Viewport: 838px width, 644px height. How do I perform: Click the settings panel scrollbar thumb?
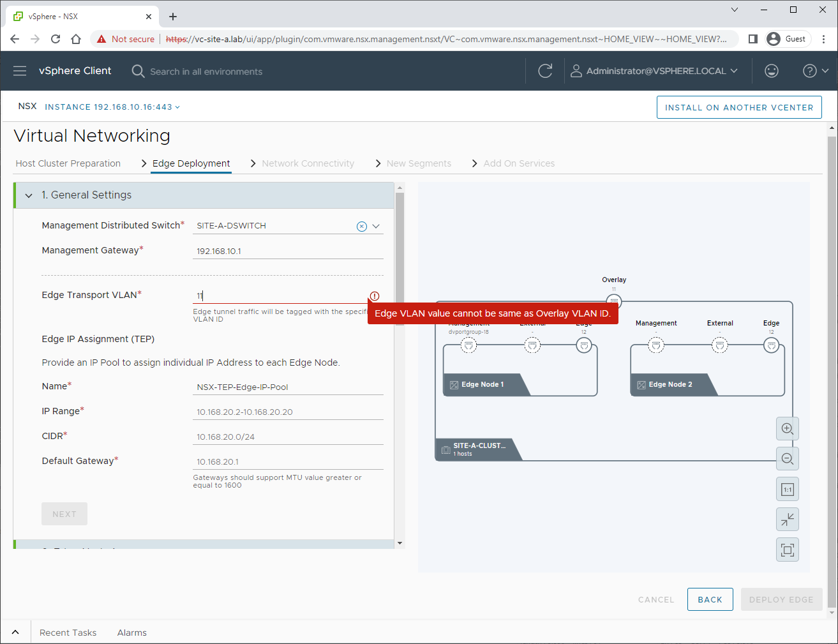point(400,258)
